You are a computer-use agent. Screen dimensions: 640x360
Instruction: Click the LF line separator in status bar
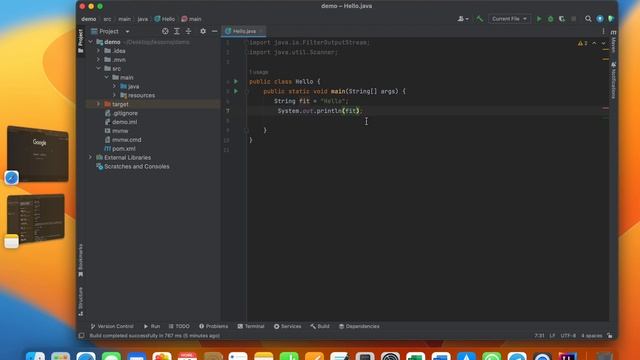pyautogui.click(x=552, y=336)
